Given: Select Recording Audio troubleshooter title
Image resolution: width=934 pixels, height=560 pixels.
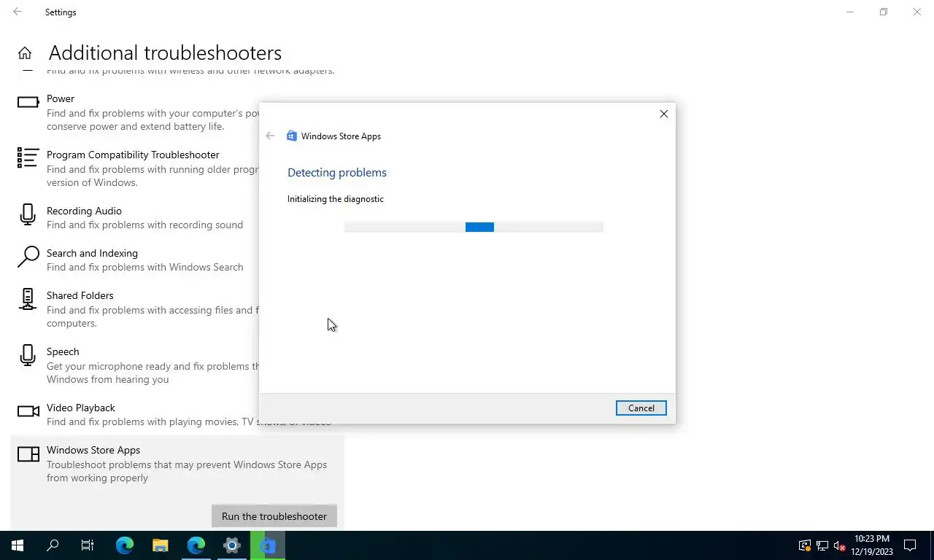Looking at the screenshot, I should click(84, 211).
